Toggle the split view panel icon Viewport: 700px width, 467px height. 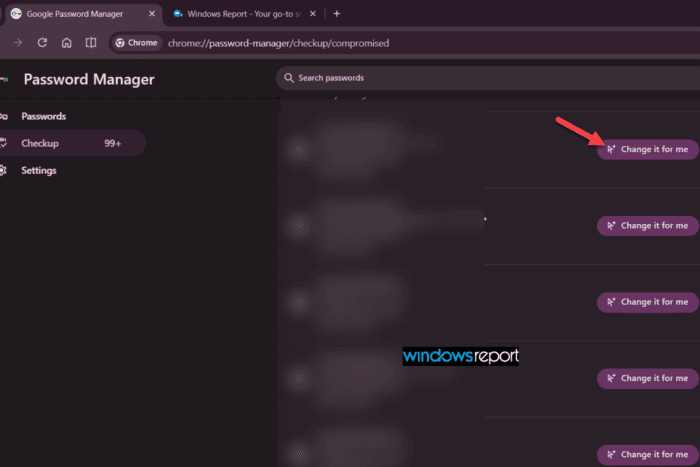pyautogui.click(x=91, y=43)
